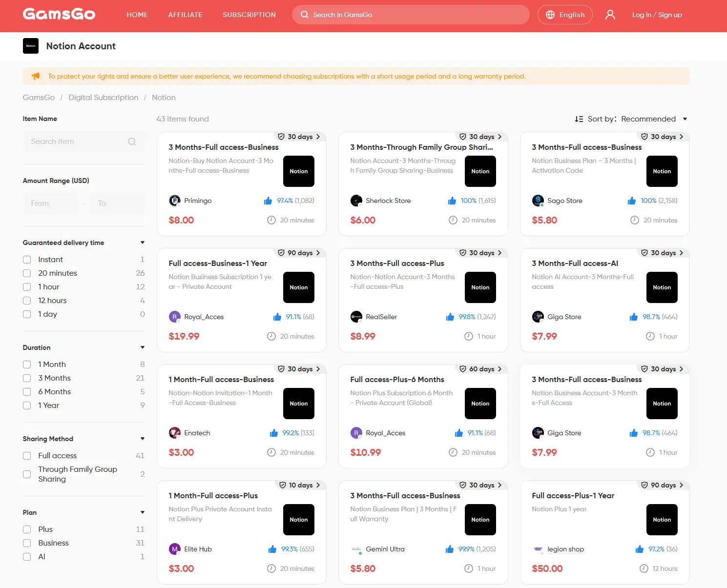Screen dimensions: 727x588
Task: Collapse the Sharing Method filter section
Action: click(143, 439)
